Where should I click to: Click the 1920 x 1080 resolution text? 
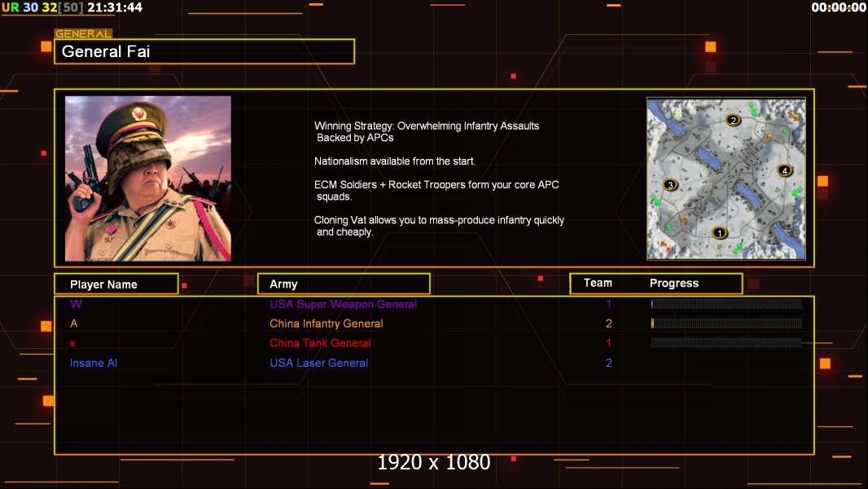(x=433, y=462)
